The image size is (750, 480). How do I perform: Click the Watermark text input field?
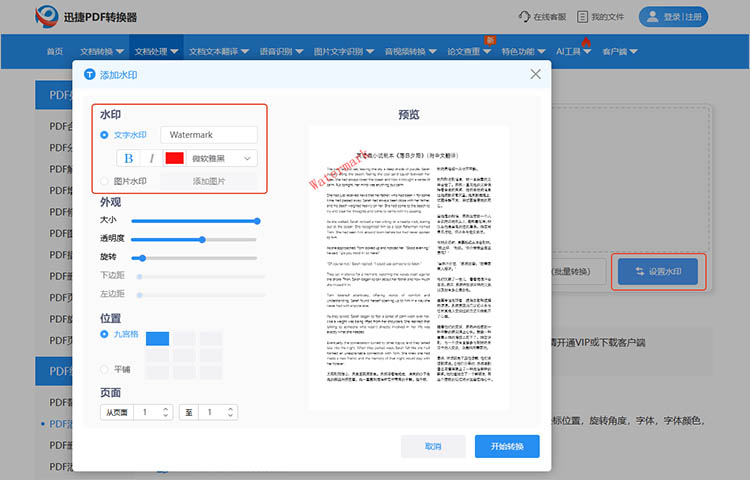click(209, 135)
